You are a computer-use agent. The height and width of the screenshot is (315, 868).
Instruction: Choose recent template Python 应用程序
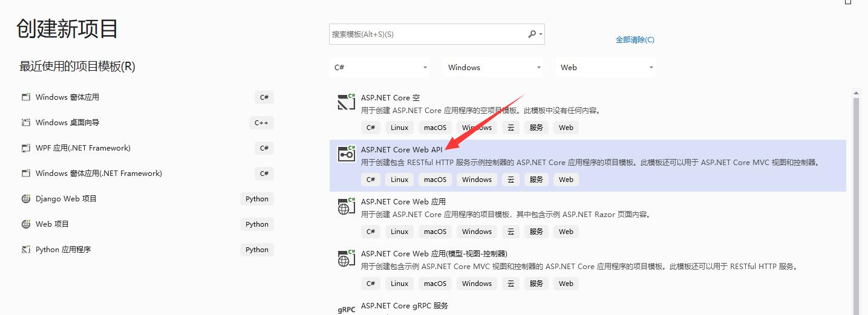147,250
